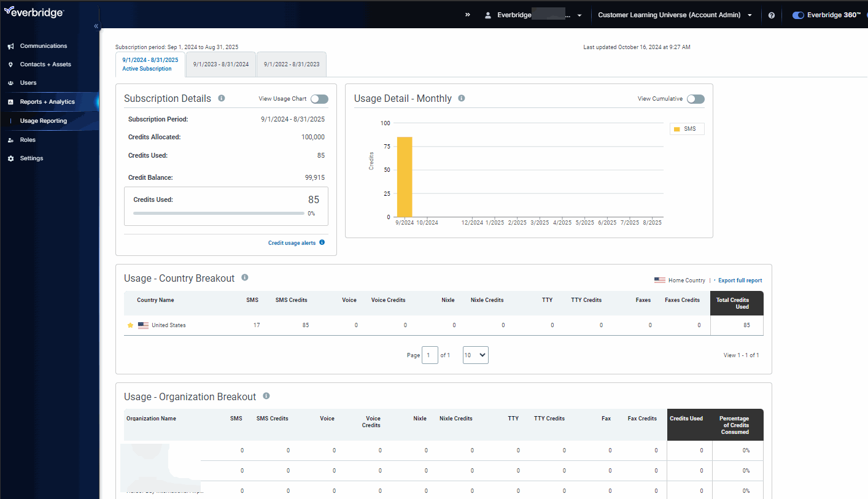Click Export full report link
Screen dimensions: 868x499
[740, 280]
